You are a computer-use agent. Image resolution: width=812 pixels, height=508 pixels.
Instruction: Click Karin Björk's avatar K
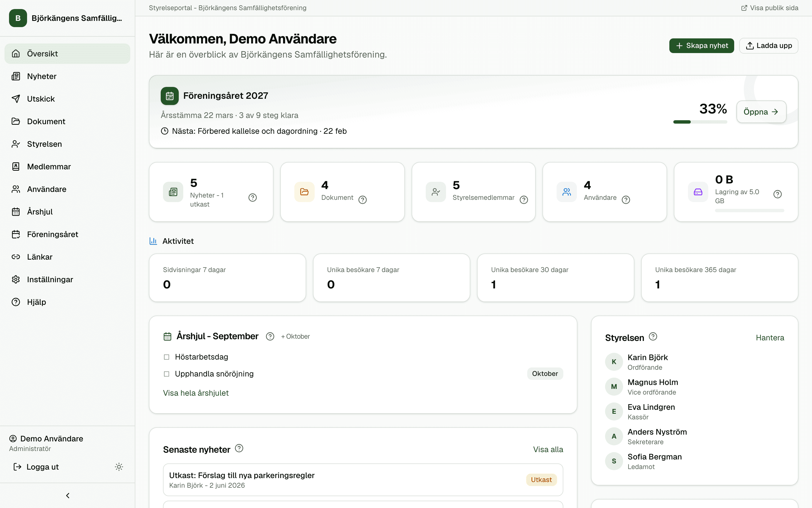click(614, 362)
